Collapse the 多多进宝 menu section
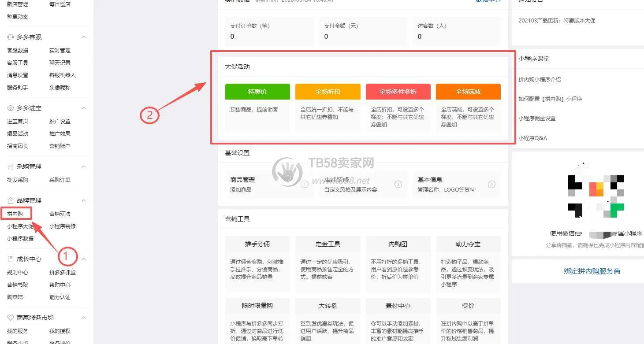The height and width of the screenshot is (344, 644). (84, 108)
